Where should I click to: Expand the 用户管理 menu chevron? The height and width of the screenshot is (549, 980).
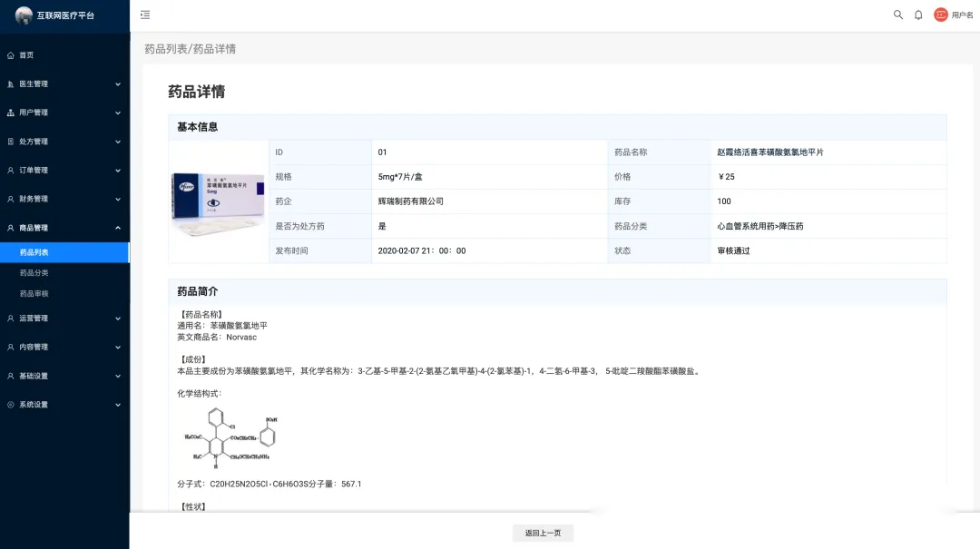[x=117, y=113]
